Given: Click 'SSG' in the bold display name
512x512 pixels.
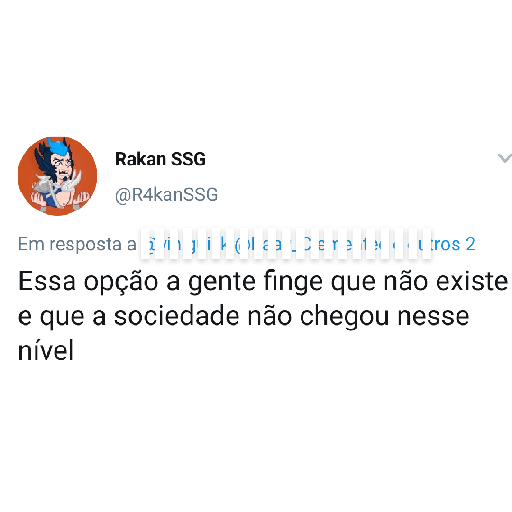Looking at the screenshot, I should pyautogui.click(x=188, y=159).
